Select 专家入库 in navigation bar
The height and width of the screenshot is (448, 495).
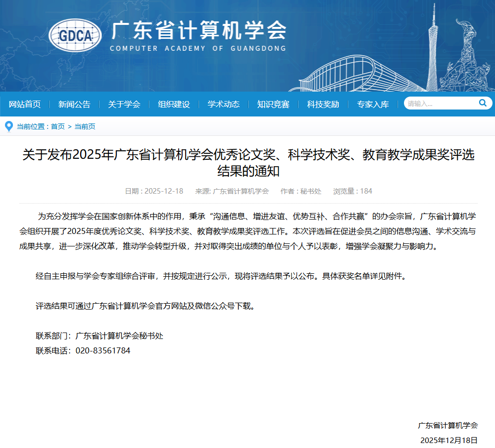coord(373,104)
